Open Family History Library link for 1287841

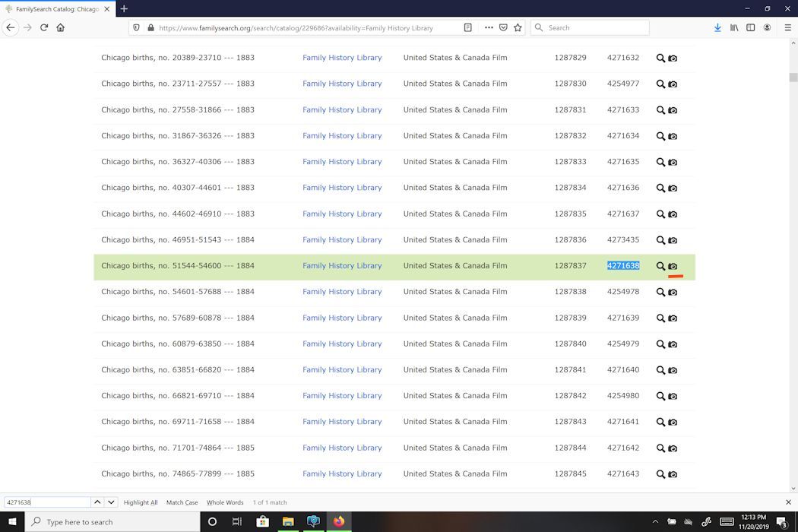pyautogui.click(x=342, y=369)
